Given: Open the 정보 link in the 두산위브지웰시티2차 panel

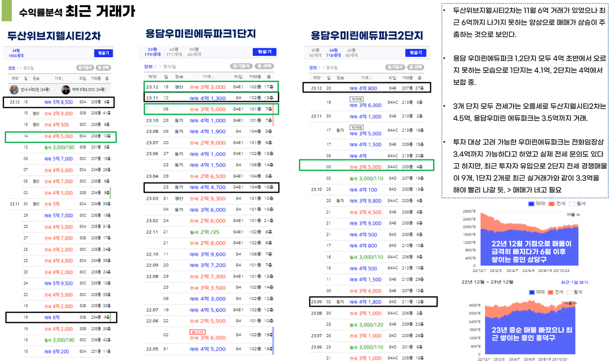Looking at the screenshot, I should click(13, 68).
